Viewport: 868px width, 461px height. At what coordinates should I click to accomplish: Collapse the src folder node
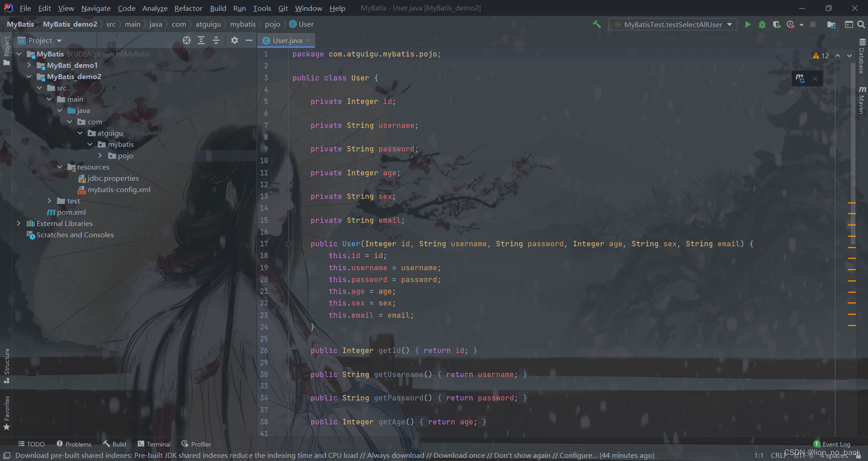click(39, 88)
